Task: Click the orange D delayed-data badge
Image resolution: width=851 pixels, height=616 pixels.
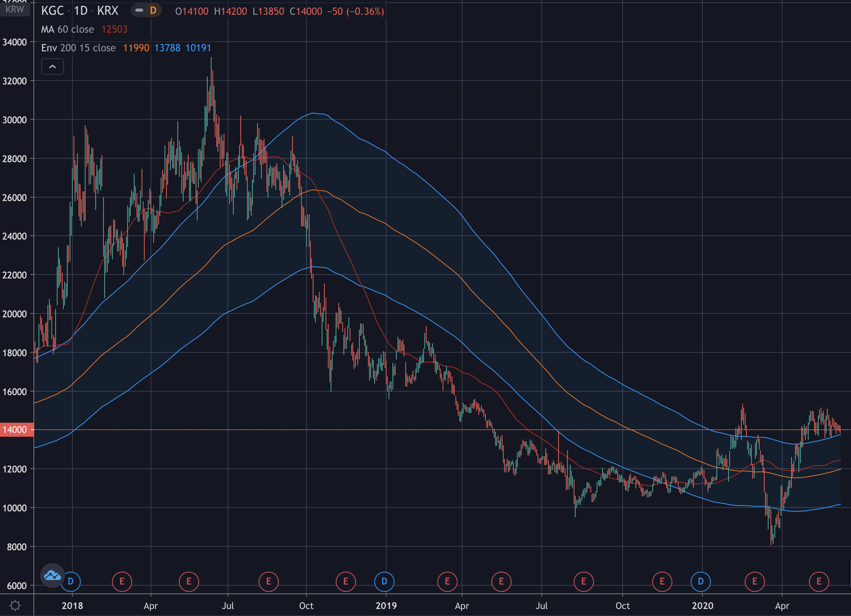Action: [x=153, y=10]
